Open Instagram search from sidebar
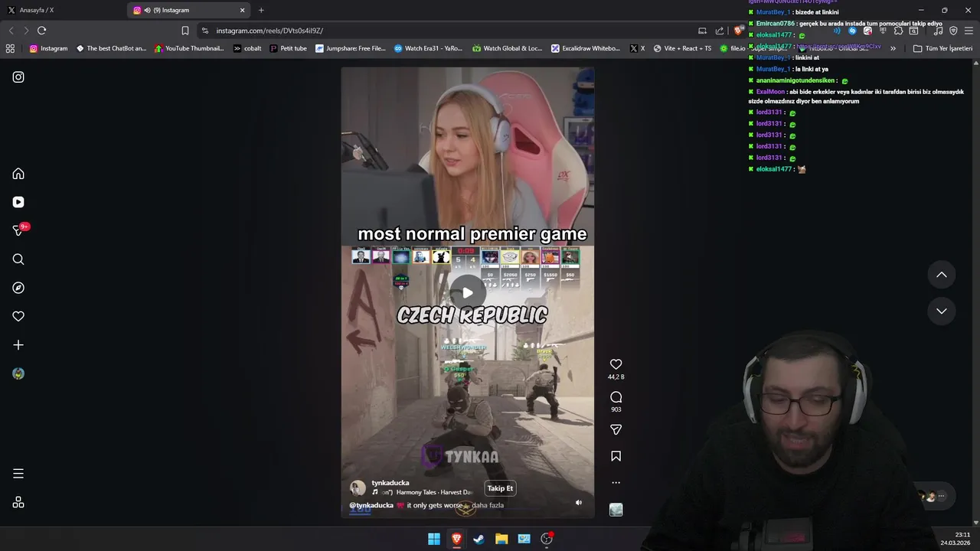980x551 pixels. (18, 259)
